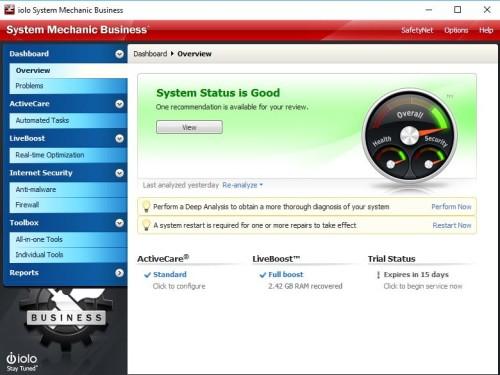Click the checkmark icon next to Standard
500x375 pixels.
(x=147, y=275)
